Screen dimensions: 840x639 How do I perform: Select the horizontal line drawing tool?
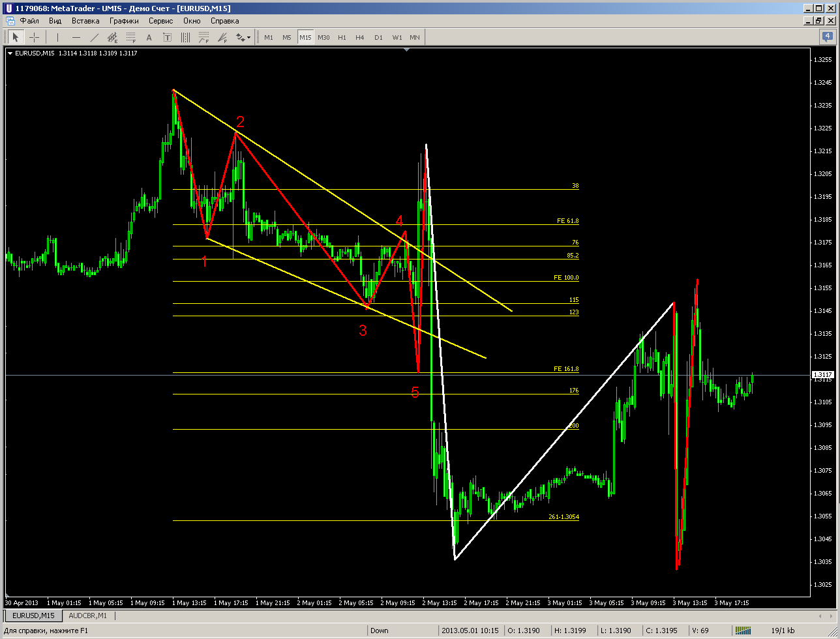76,37
